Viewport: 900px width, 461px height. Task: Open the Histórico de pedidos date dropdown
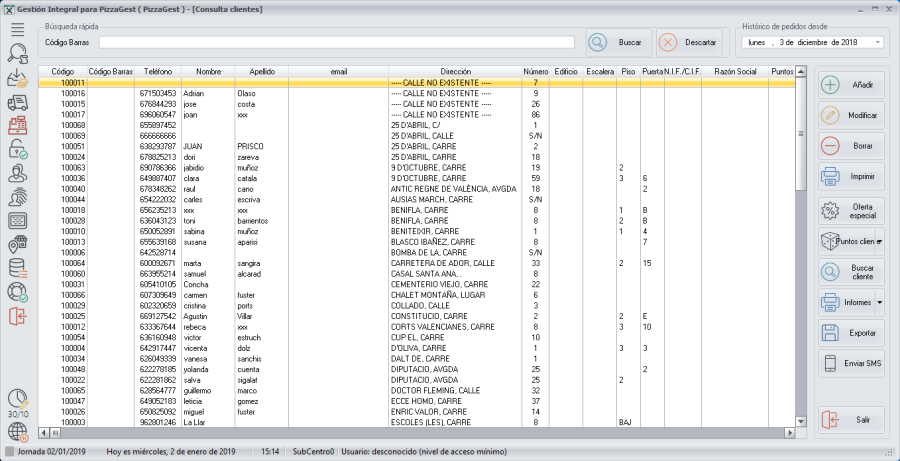pyautogui.click(x=877, y=43)
